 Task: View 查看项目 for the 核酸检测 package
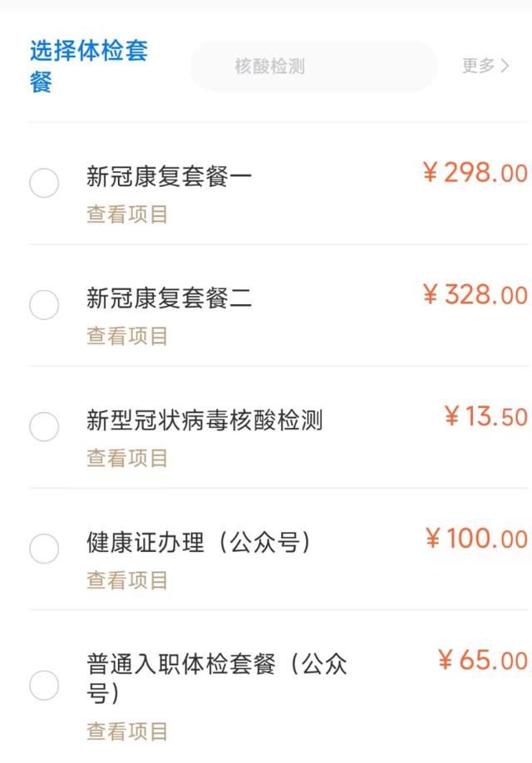click(x=126, y=457)
